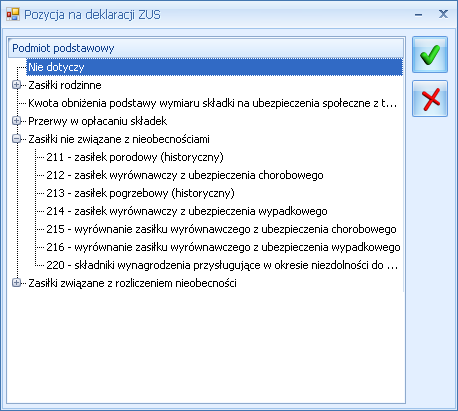Expand the Zasiłki rodzinne node
The image size is (458, 411).
coord(16,85)
